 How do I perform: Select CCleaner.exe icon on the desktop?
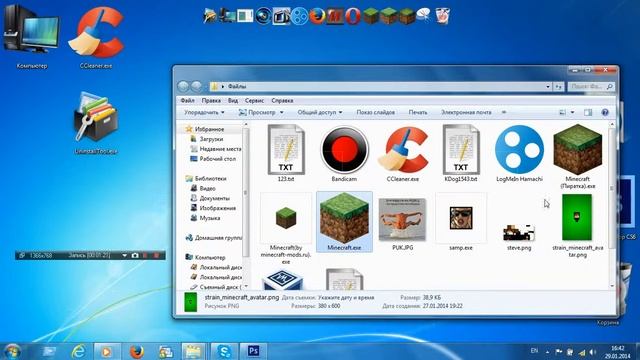96,37
